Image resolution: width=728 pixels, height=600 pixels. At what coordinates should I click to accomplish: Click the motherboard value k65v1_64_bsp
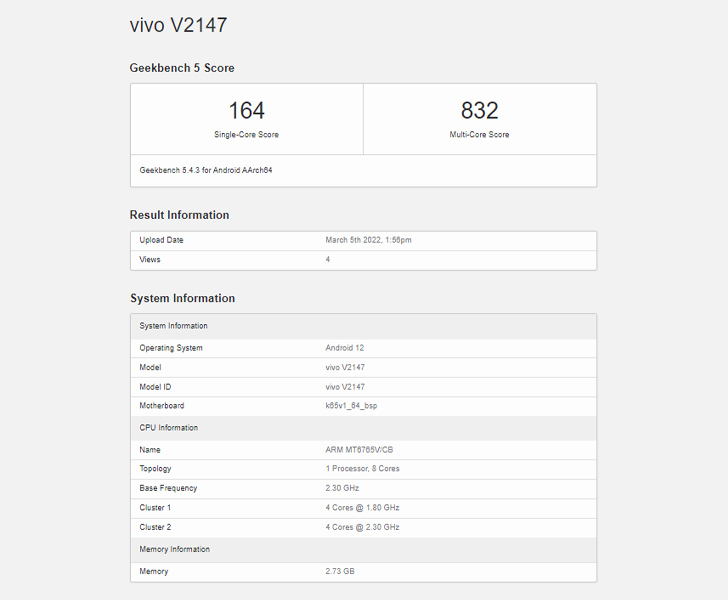[351, 406]
